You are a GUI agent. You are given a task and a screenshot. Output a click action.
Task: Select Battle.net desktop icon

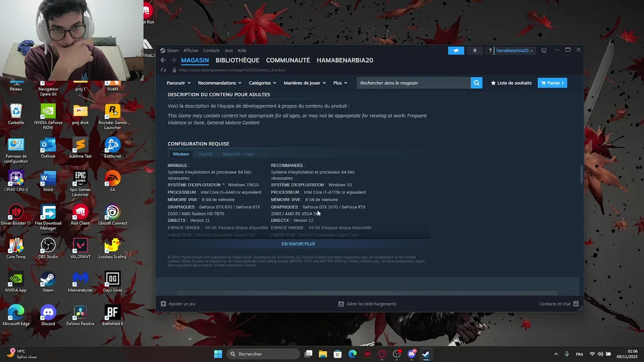point(113,148)
